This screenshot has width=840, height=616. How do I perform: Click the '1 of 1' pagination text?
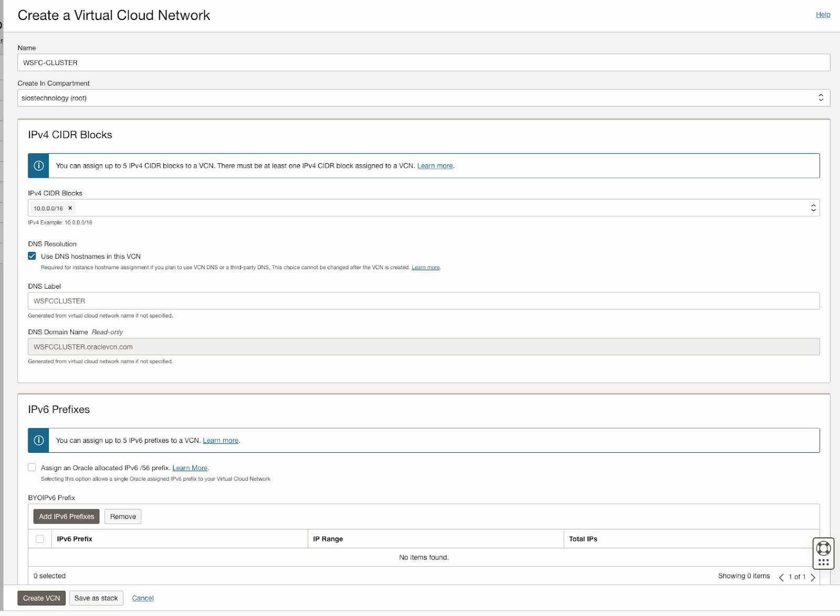[x=797, y=577]
